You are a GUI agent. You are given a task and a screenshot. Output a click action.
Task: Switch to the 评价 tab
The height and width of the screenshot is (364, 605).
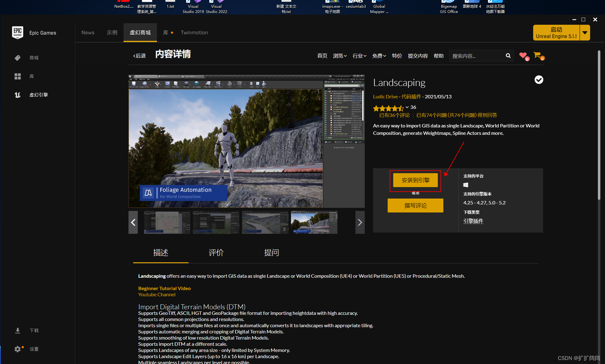click(x=216, y=253)
